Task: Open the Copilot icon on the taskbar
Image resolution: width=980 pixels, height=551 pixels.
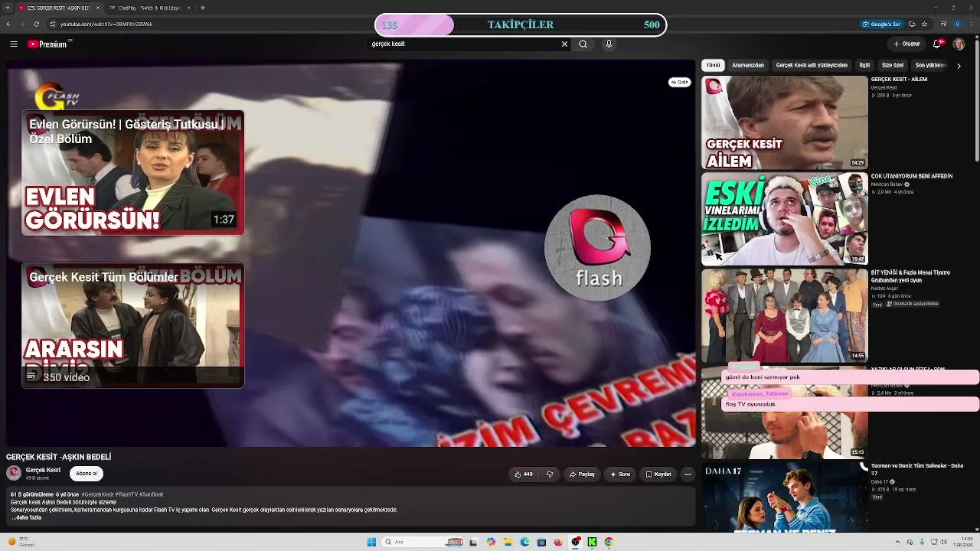Action: click(x=491, y=542)
